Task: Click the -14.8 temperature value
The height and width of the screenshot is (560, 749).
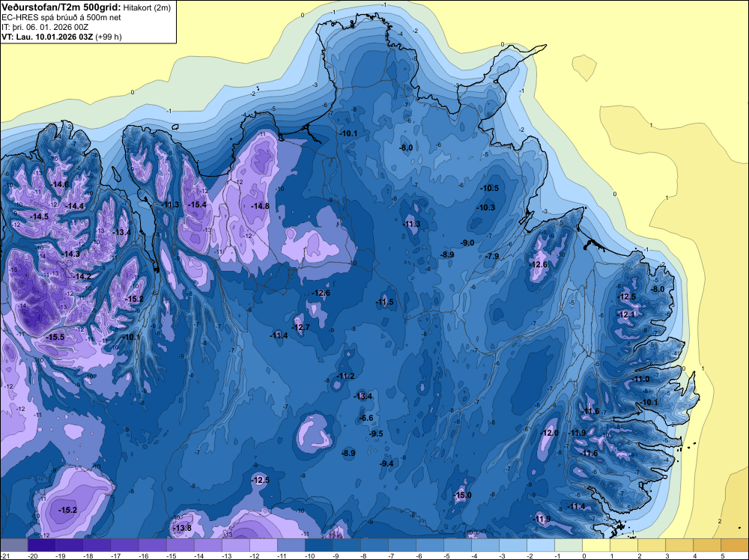Action: point(261,206)
